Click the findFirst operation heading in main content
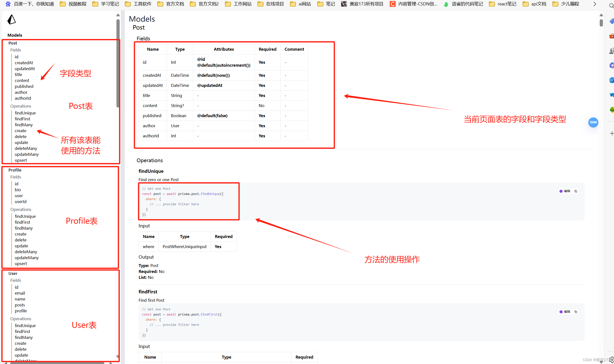614x364 pixels. point(148,292)
